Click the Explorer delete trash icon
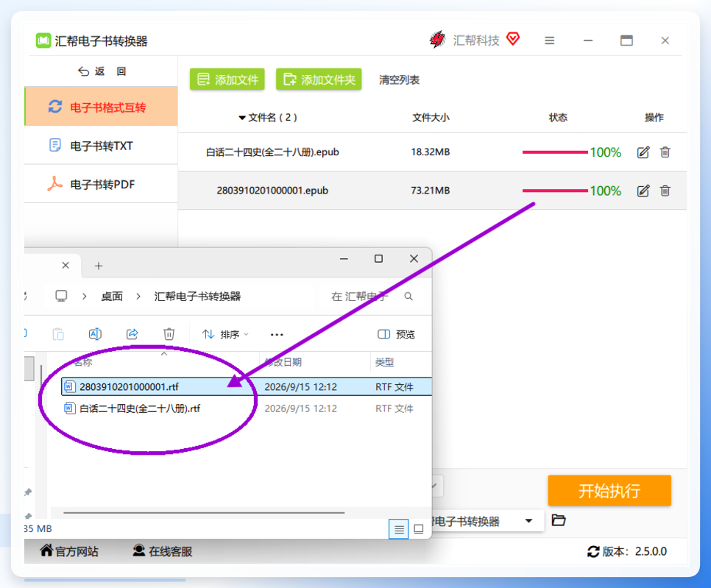 coord(169,334)
